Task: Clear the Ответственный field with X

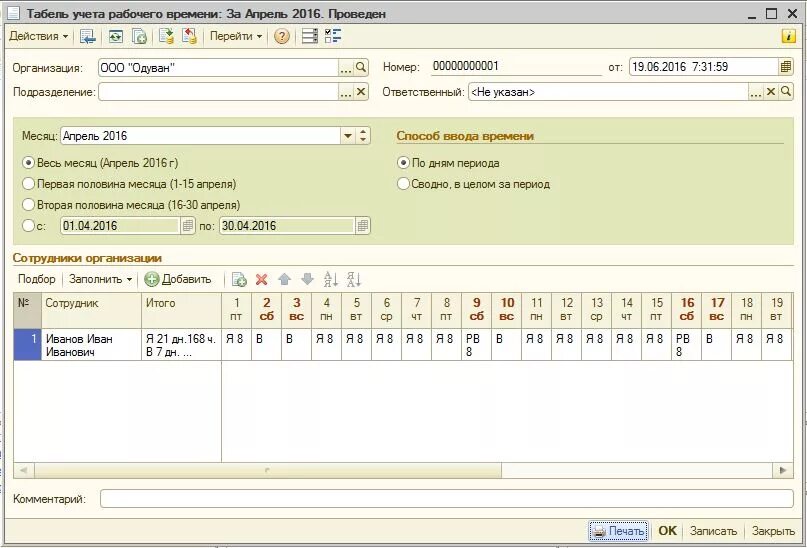Action: click(x=770, y=93)
